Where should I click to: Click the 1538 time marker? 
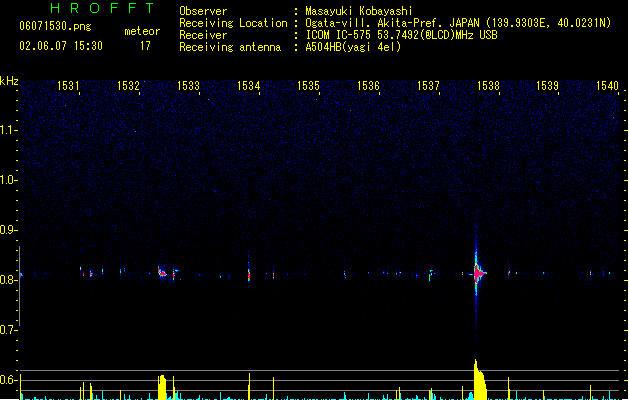488,86
